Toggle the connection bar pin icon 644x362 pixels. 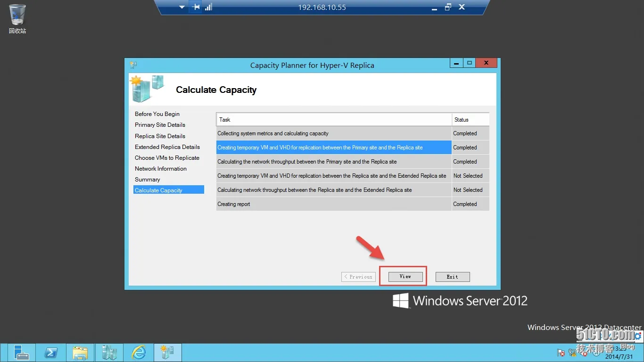pyautogui.click(x=196, y=7)
